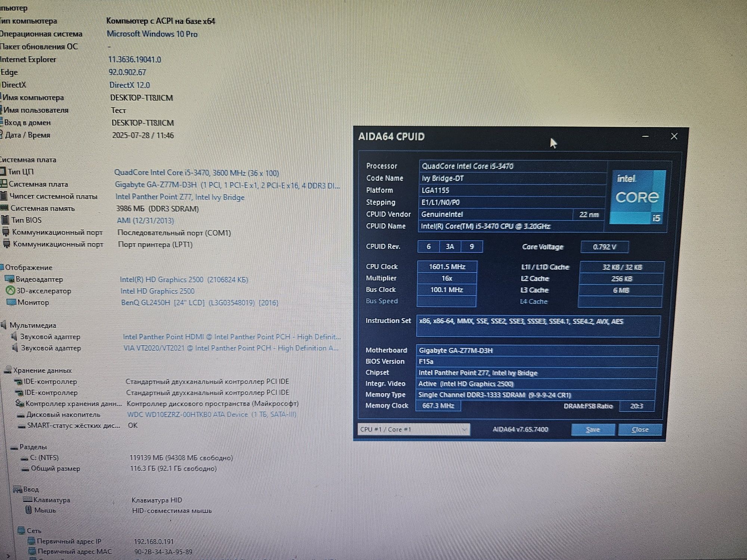Save the AIDA64 CPUID report
747x560 pixels.
coord(593,429)
